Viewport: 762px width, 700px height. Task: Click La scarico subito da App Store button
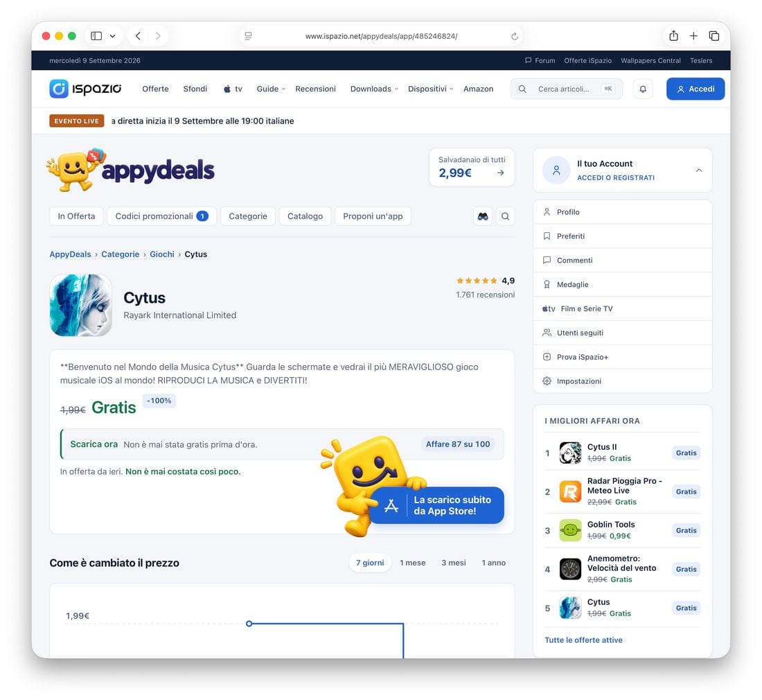tap(437, 505)
